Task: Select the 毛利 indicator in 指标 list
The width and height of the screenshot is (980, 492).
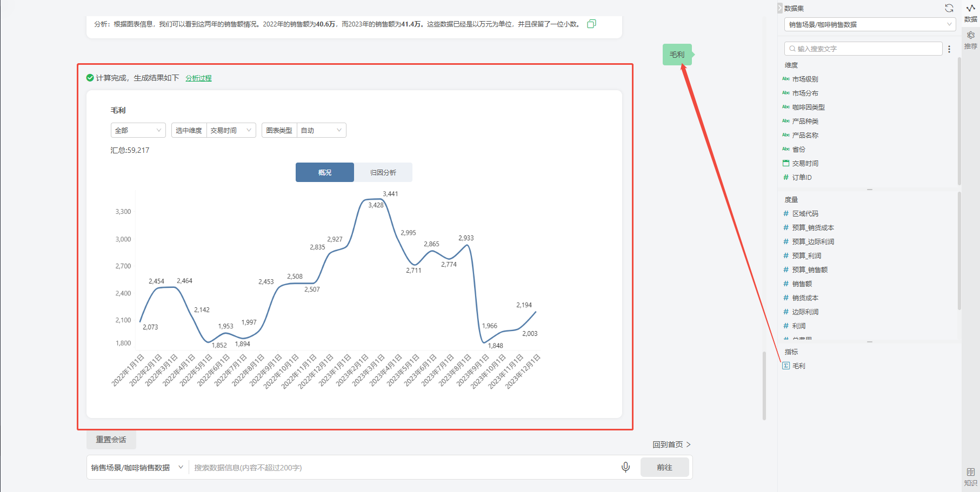Action: pos(798,366)
